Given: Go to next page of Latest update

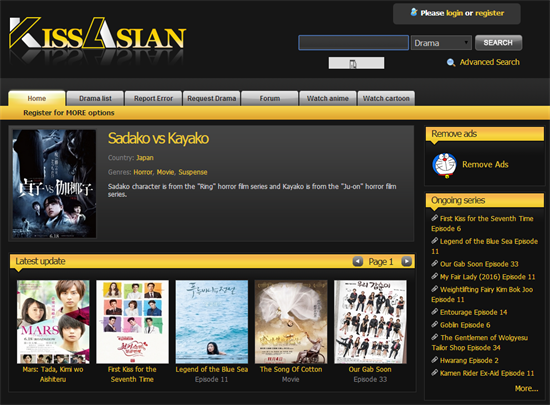Looking at the screenshot, I should (407, 262).
